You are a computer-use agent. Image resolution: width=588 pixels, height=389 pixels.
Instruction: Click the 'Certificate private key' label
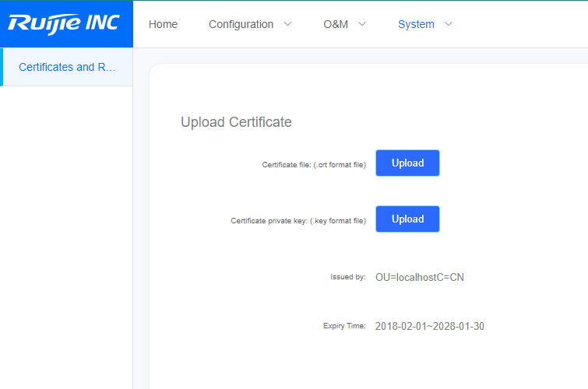point(298,221)
